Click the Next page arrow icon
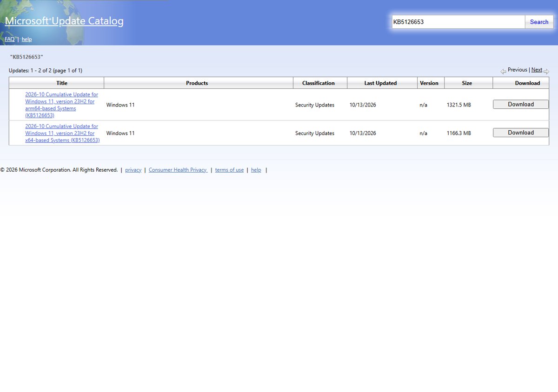558x392 pixels. 546,71
